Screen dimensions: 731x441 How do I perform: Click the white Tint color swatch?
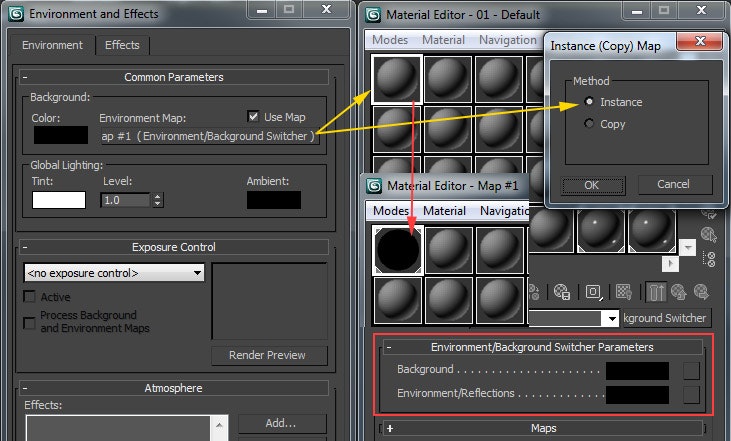pos(59,199)
